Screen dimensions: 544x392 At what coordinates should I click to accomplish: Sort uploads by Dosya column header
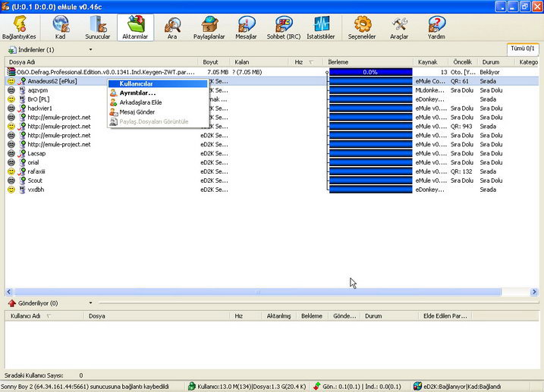[x=157, y=315]
